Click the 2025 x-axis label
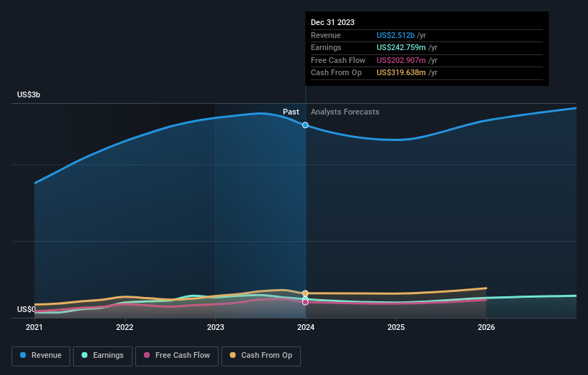 click(x=396, y=327)
